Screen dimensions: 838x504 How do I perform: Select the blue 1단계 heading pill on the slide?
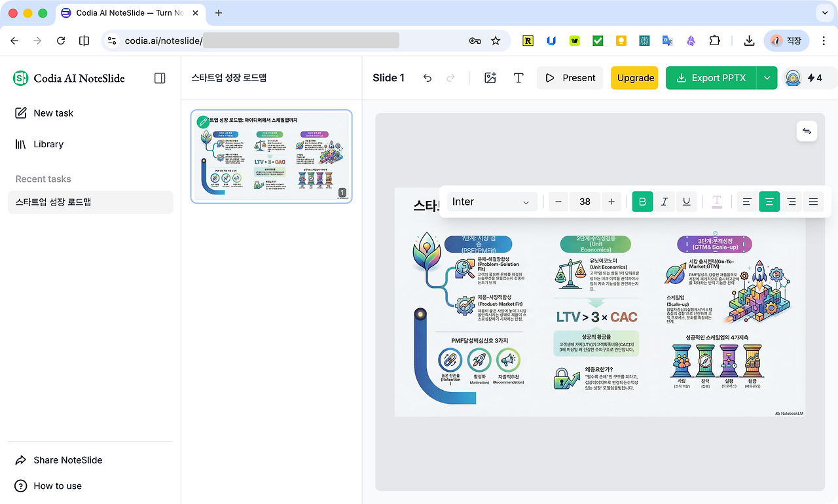478,244
